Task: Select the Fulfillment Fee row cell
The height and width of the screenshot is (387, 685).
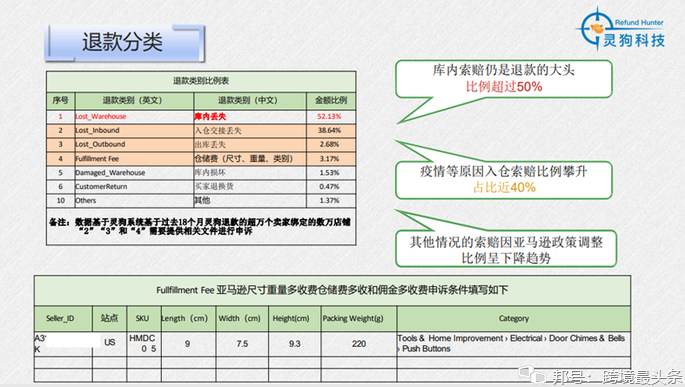Action: (x=134, y=159)
